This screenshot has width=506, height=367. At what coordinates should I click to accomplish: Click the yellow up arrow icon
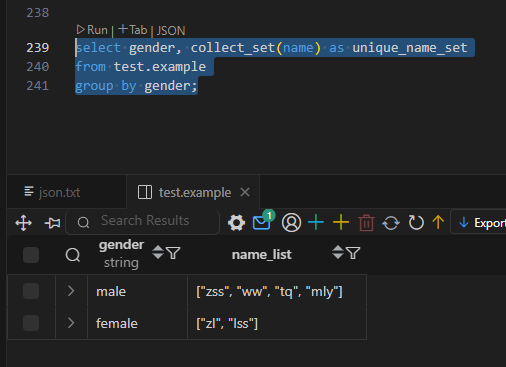(438, 222)
